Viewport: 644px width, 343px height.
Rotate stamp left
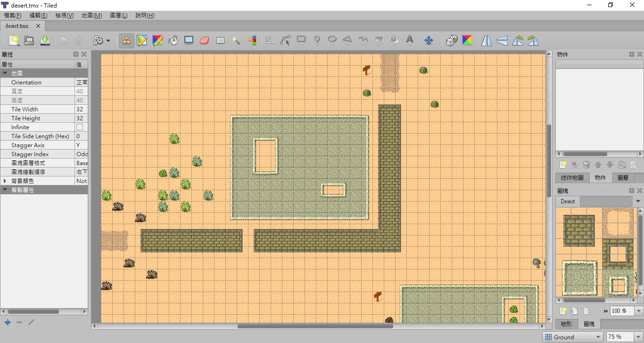click(x=518, y=41)
